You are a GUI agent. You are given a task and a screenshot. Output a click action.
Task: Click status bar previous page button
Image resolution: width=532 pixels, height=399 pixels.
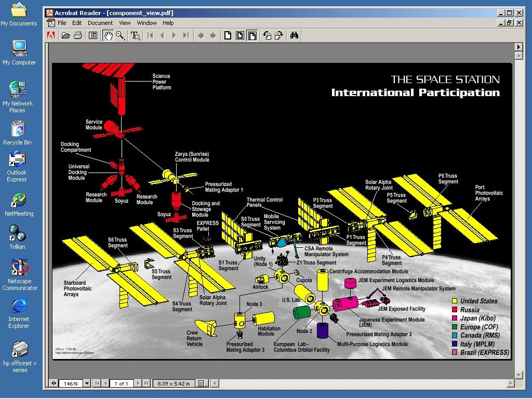(x=105, y=383)
